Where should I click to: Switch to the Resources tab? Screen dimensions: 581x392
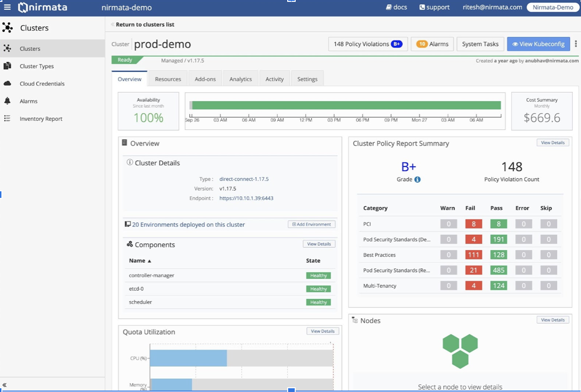[168, 79]
